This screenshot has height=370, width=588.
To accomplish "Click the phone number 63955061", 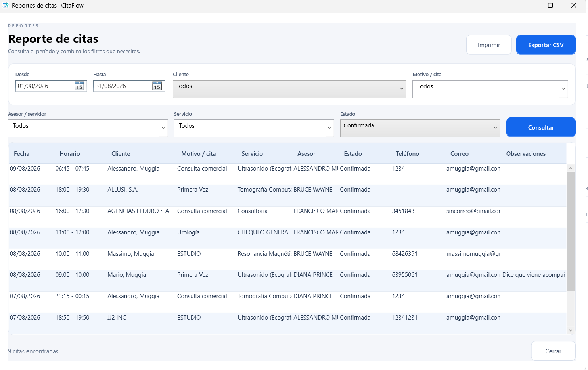I will (405, 275).
